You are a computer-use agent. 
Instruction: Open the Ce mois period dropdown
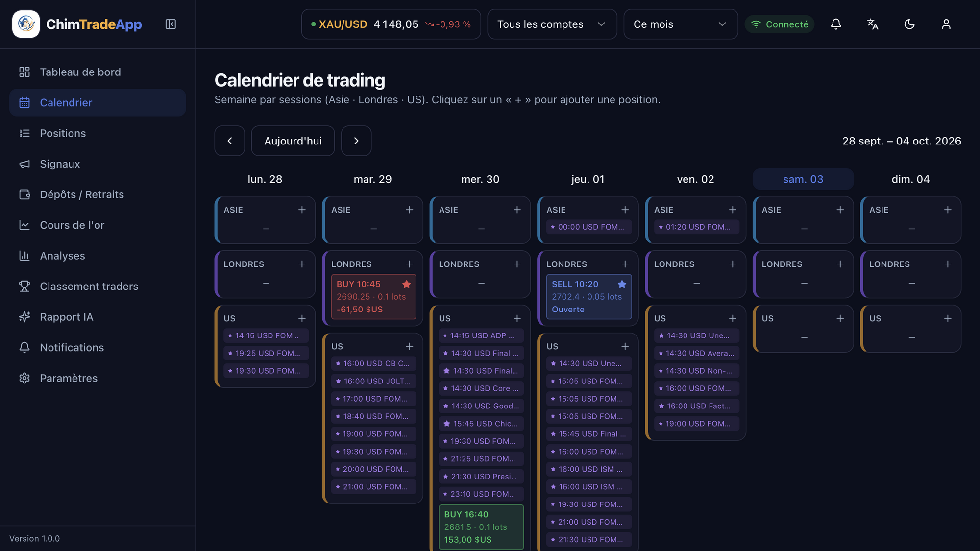[681, 24]
